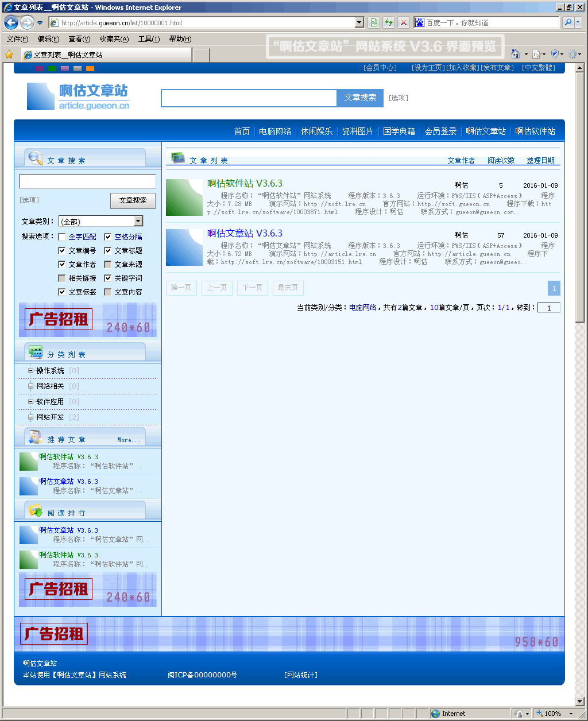The image size is (588, 721).
Task: Click the Refresh icon beside address bar
Action: 389,22
